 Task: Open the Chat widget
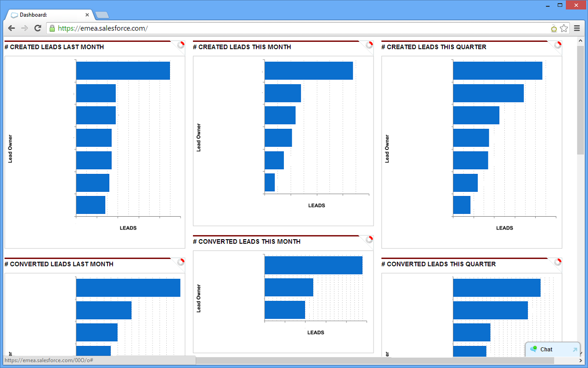coord(553,350)
